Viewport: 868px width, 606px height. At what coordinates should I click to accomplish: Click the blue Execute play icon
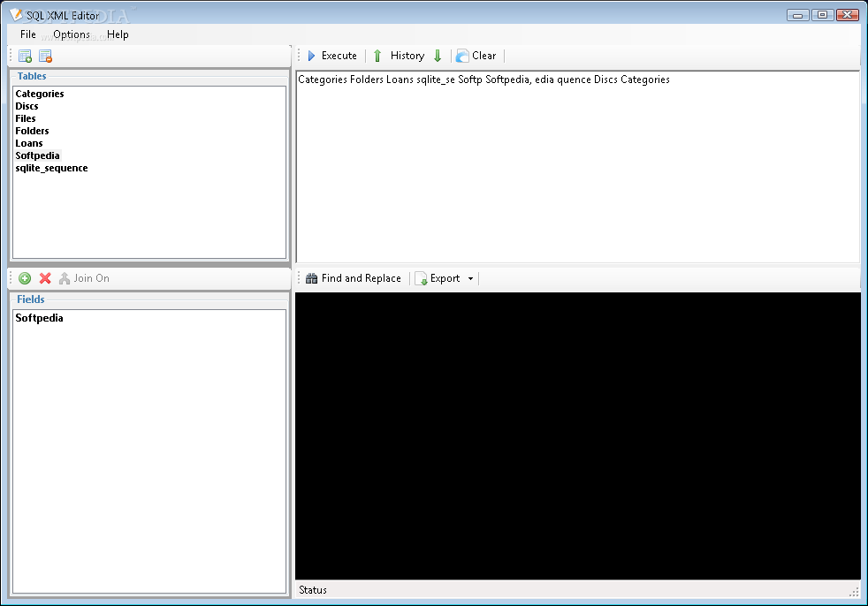[312, 56]
